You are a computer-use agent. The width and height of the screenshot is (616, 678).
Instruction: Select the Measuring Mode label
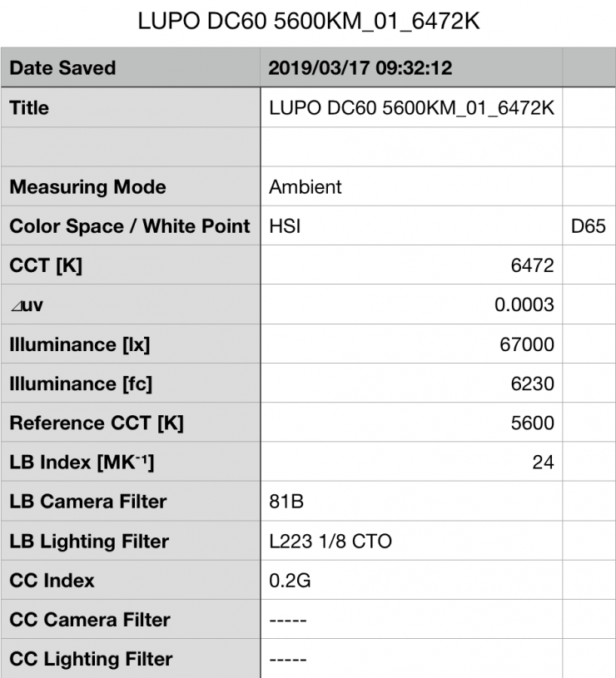coord(87,187)
